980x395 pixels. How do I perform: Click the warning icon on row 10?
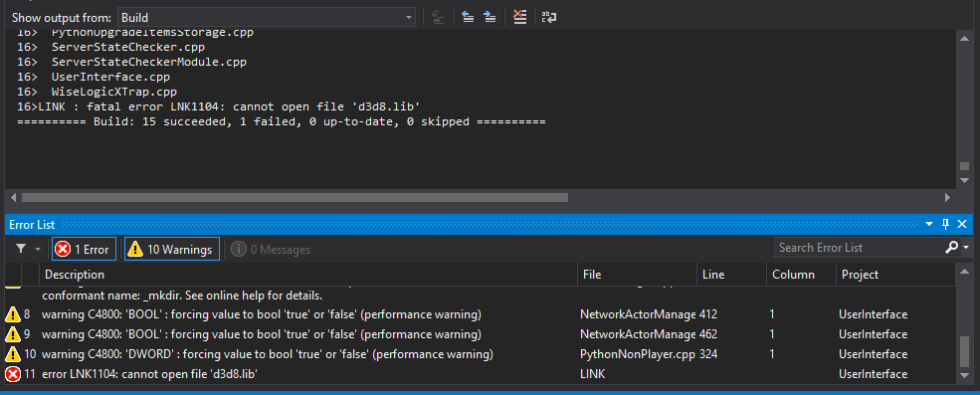(13, 354)
